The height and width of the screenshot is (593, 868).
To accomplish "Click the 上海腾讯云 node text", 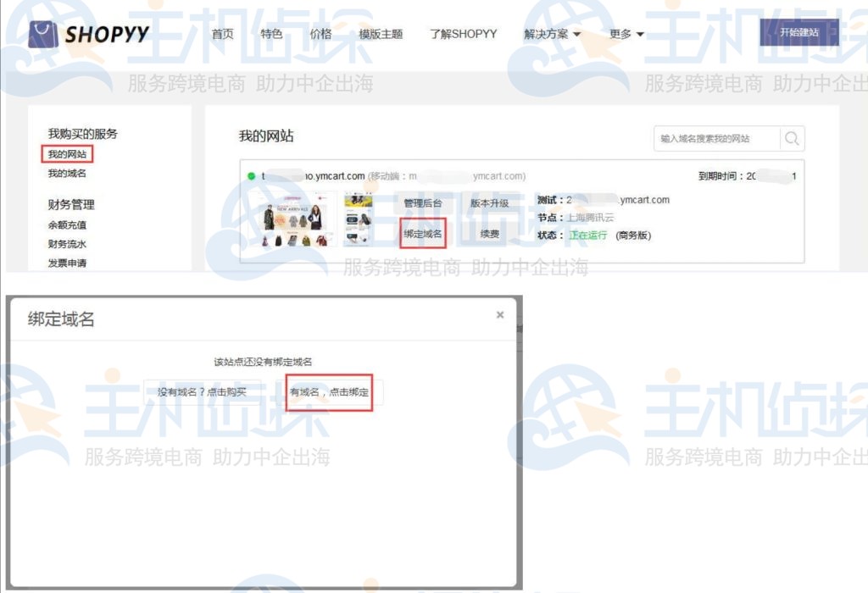I will pyautogui.click(x=590, y=218).
